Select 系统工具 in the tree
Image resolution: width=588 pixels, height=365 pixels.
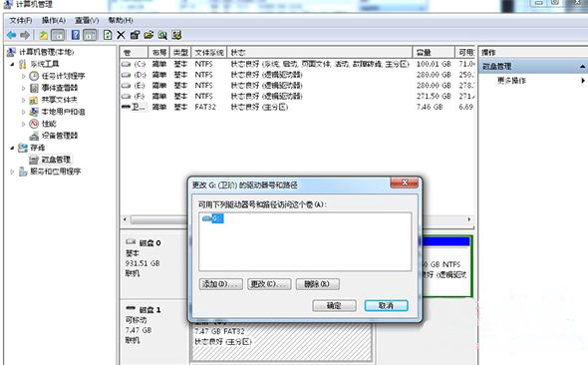point(45,64)
